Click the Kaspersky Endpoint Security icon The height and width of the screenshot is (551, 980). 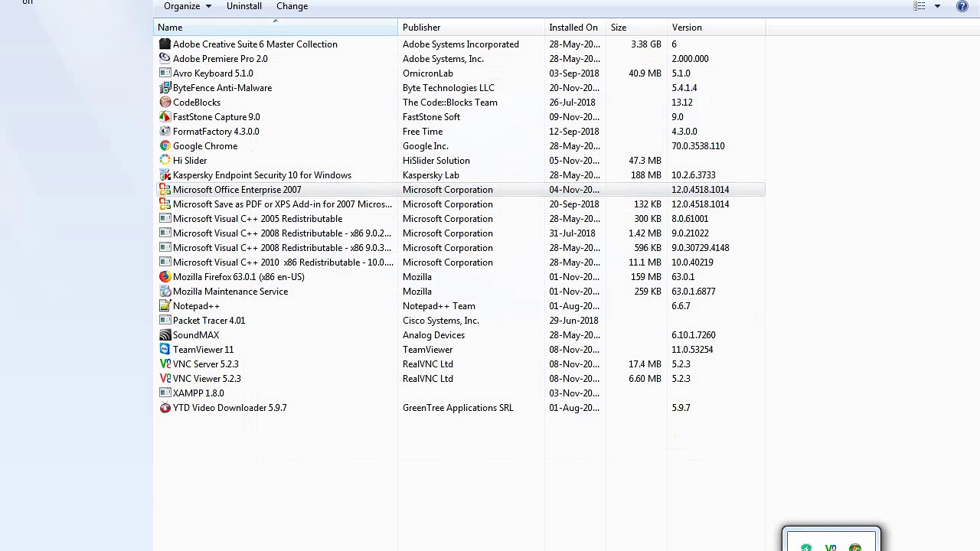(x=165, y=175)
